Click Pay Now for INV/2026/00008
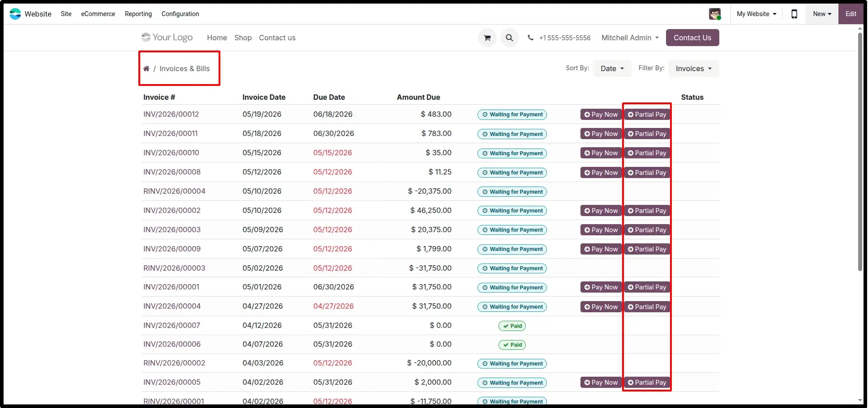The width and height of the screenshot is (868, 408). [x=601, y=173]
